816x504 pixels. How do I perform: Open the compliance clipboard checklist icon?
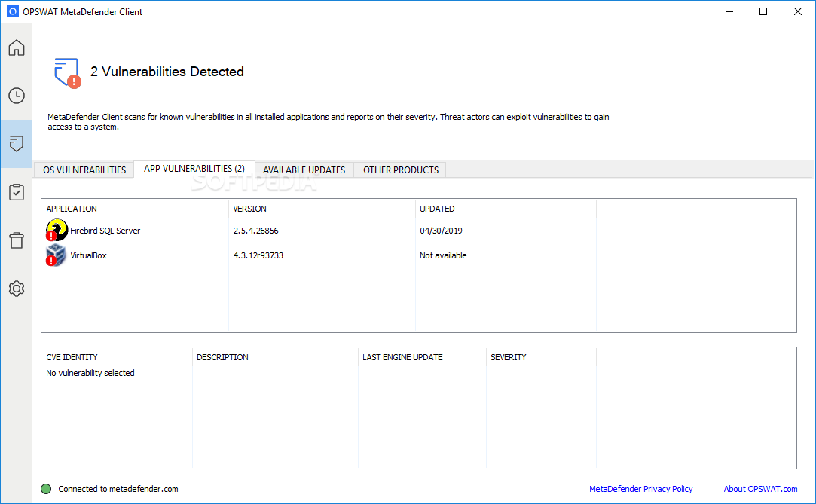[17, 192]
